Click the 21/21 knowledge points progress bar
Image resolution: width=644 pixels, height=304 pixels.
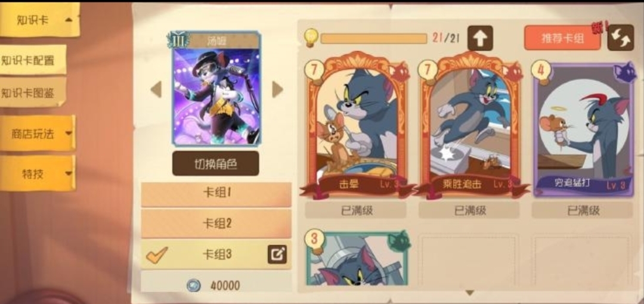pyautogui.click(x=374, y=38)
